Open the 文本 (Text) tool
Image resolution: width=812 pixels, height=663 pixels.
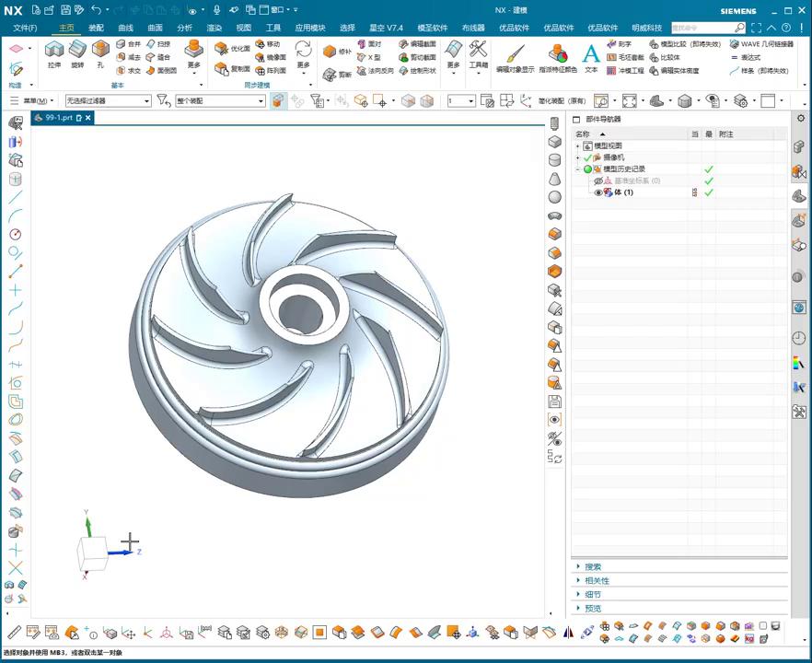[x=591, y=53]
